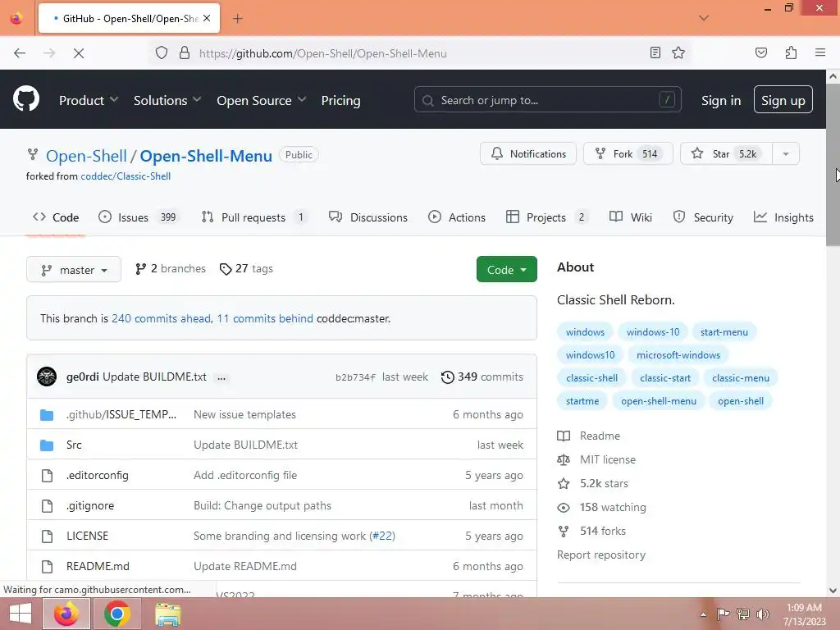Viewport: 840px width, 630px height.
Task: Bookmark page with star in address bar
Action: 678,52
